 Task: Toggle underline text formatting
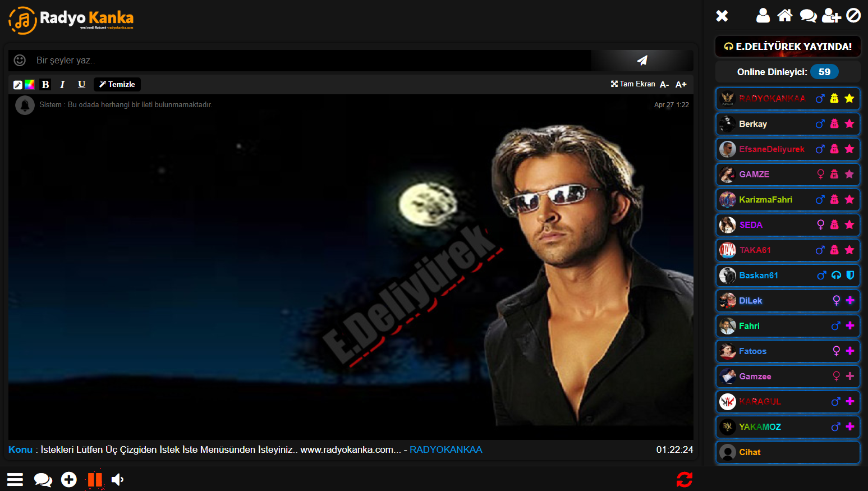click(81, 85)
